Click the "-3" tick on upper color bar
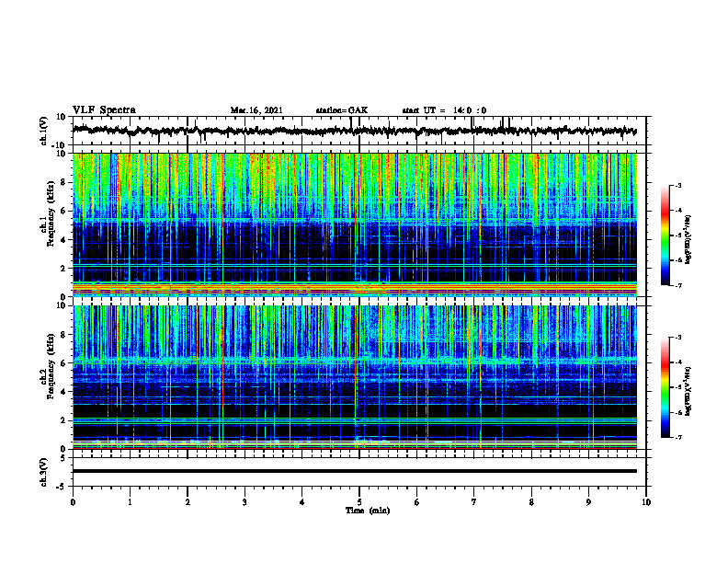Screen dimensions: 728x563 coord(678,186)
